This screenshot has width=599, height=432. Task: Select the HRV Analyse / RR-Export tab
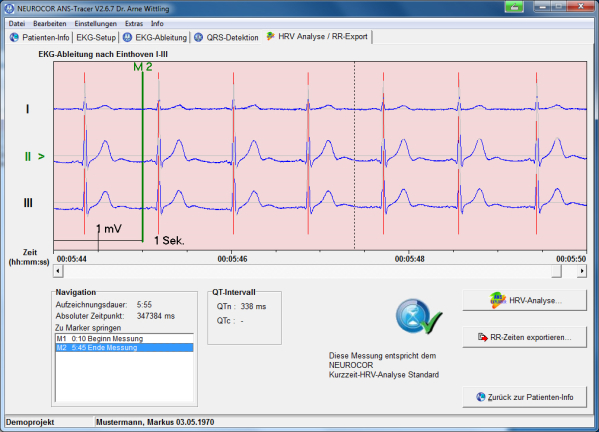point(317,37)
